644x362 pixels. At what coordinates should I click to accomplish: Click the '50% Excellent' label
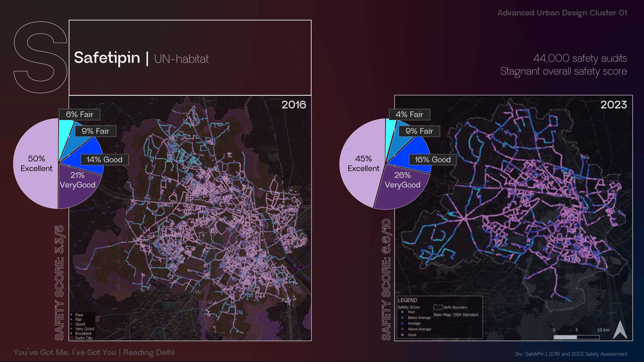[x=36, y=163]
